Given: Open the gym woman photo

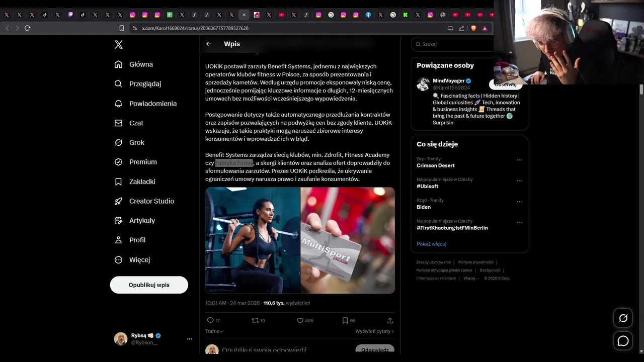Looking at the screenshot, I should click(253, 240).
